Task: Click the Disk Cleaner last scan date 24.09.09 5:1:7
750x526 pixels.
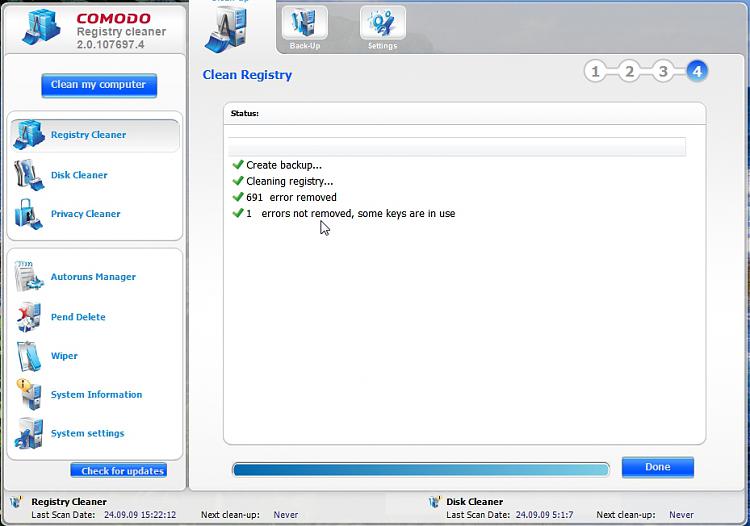Action: point(544,515)
